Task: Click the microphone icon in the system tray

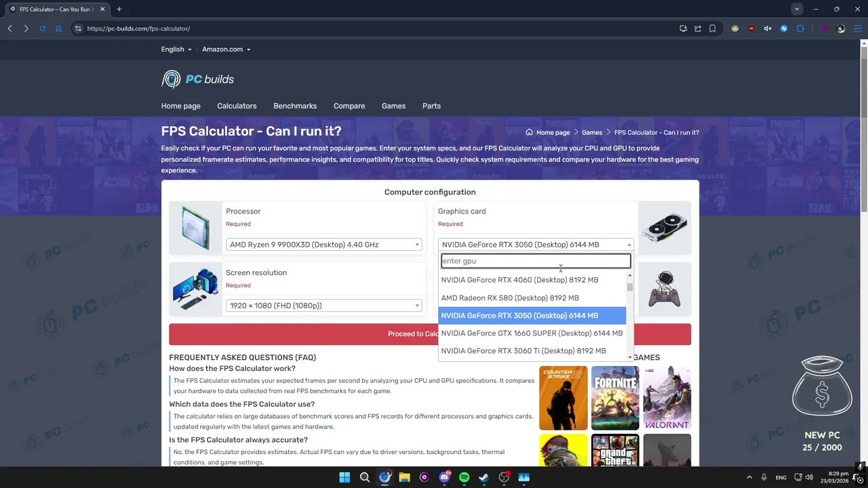Action: click(764, 477)
